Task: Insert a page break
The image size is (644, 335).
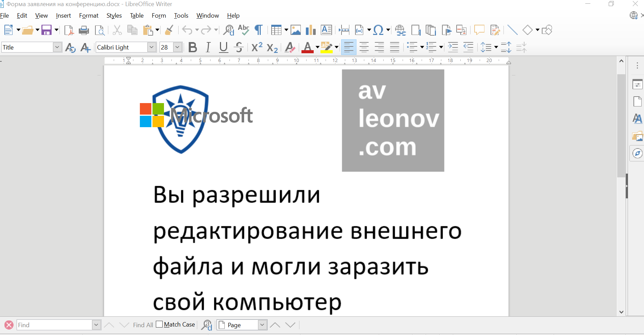Action: (344, 30)
